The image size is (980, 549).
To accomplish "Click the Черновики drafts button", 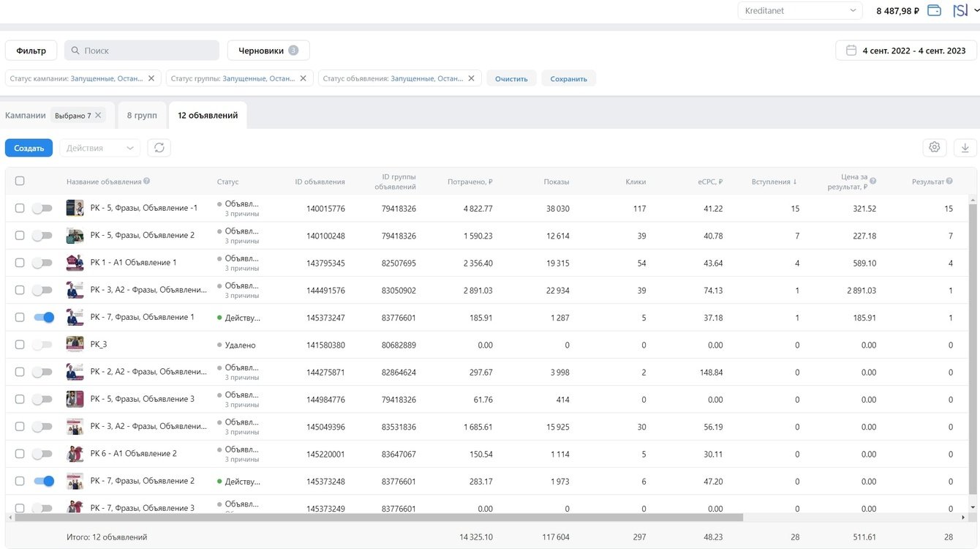I will tap(268, 51).
